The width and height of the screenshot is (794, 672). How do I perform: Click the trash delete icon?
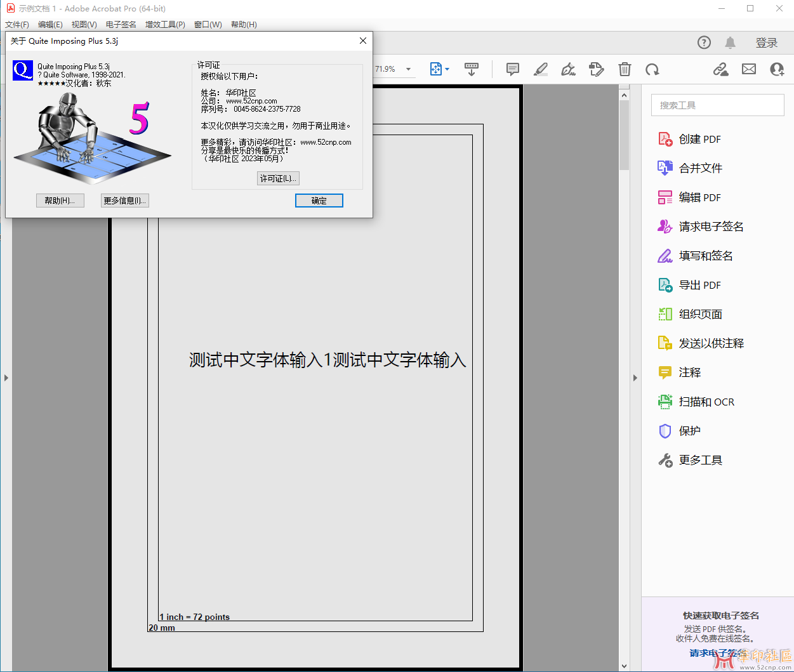pos(625,69)
